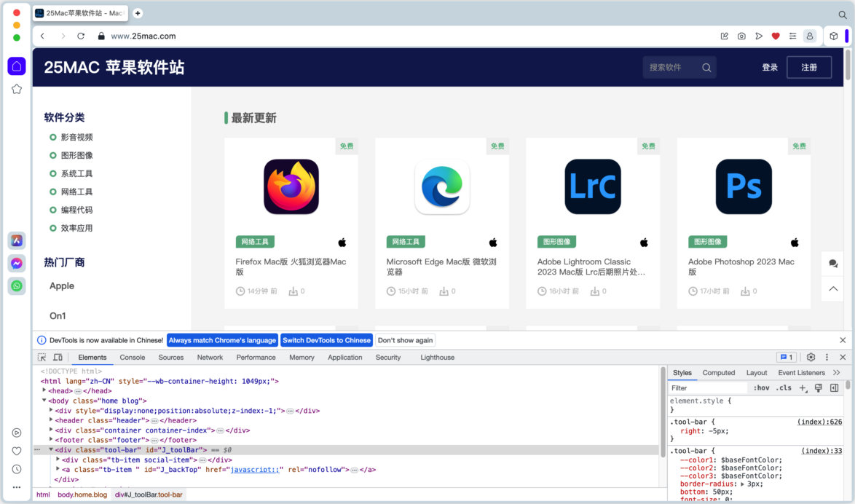Open the Network tab
855x504 pixels.
pyautogui.click(x=210, y=358)
